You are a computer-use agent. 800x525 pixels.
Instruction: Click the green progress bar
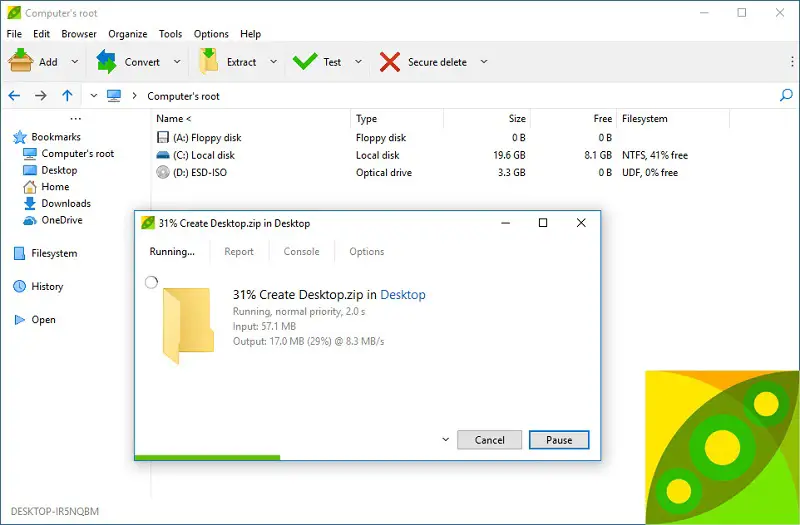pyautogui.click(x=207, y=458)
